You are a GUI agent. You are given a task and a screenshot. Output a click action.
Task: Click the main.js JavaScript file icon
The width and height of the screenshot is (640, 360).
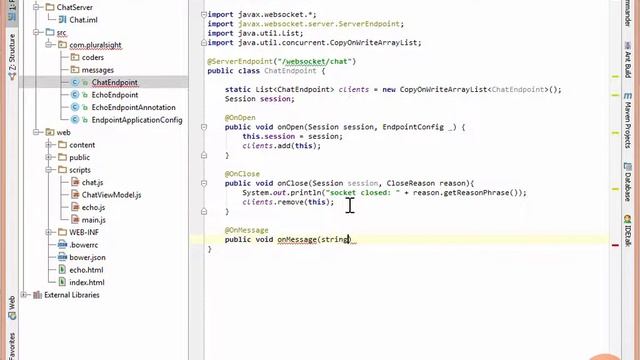(x=75, y=220)
